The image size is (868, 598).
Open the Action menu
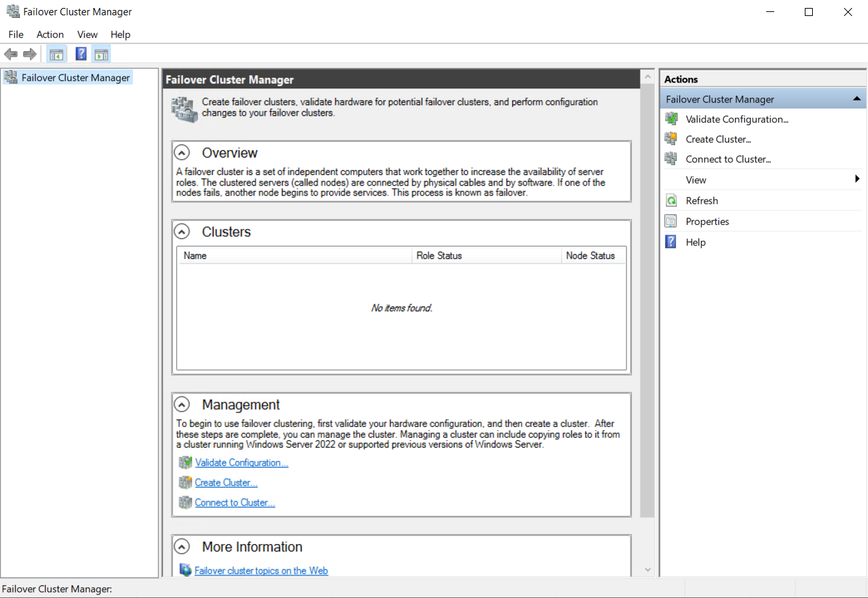tap(51, 35)
